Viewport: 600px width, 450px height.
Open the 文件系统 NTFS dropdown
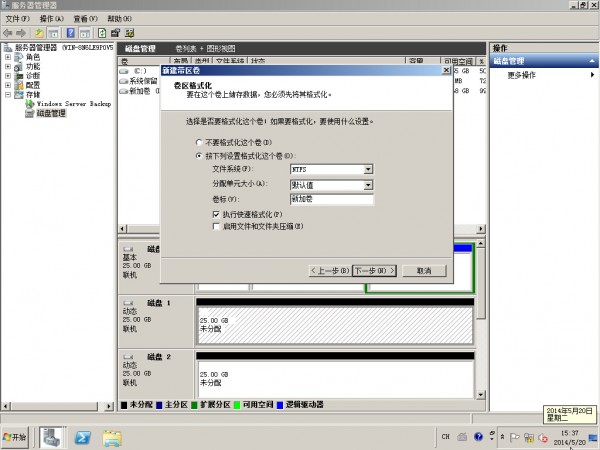368,170
